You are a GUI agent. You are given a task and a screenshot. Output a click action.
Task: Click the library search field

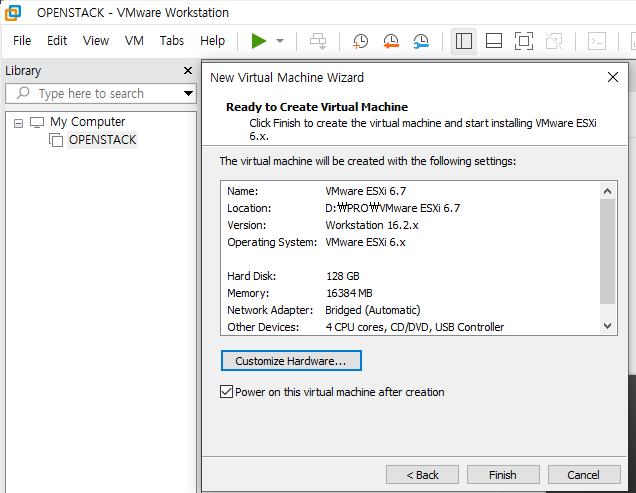101,94
